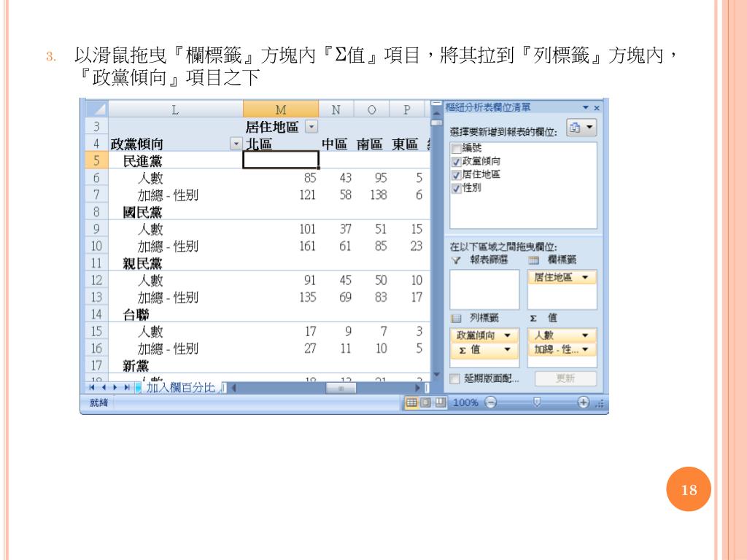Click the field list layout options icon
The width and height of the screenshot is (747, 560).
pyautogui.click(x=581, y=128)
